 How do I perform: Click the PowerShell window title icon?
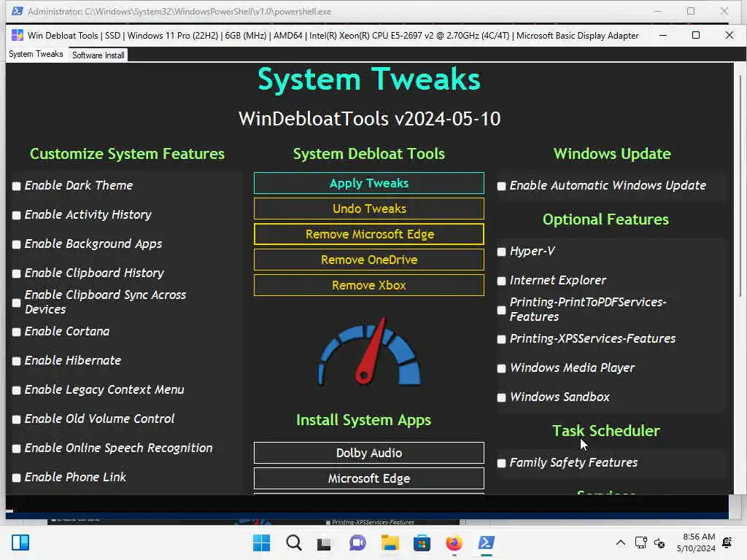pyautogui.click(x=18, y=11)
